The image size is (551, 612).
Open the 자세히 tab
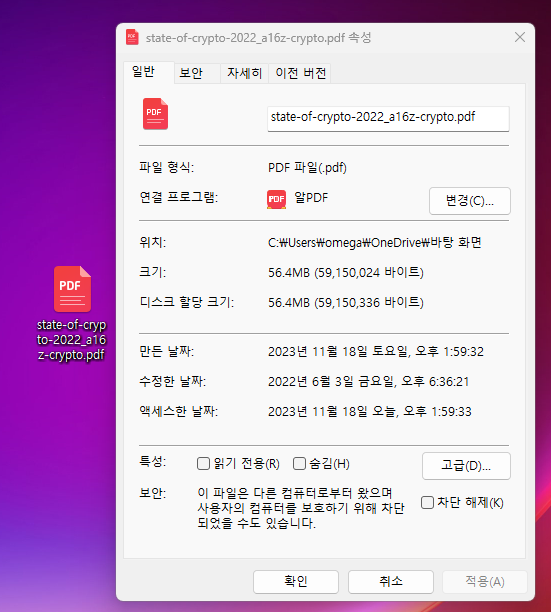pos(244,73)
